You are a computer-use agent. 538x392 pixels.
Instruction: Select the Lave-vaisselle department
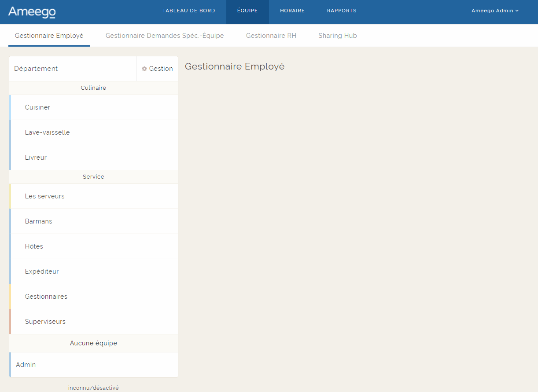[x=48, y=132]
